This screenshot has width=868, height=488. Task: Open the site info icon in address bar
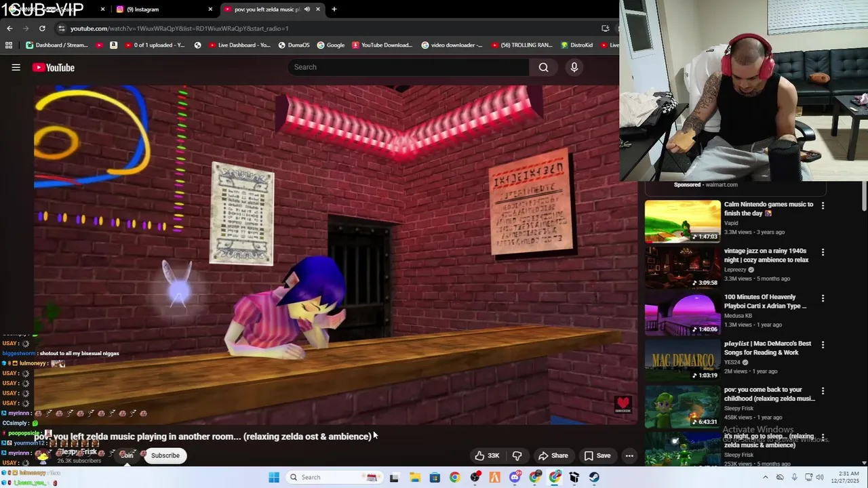[62, 28]
